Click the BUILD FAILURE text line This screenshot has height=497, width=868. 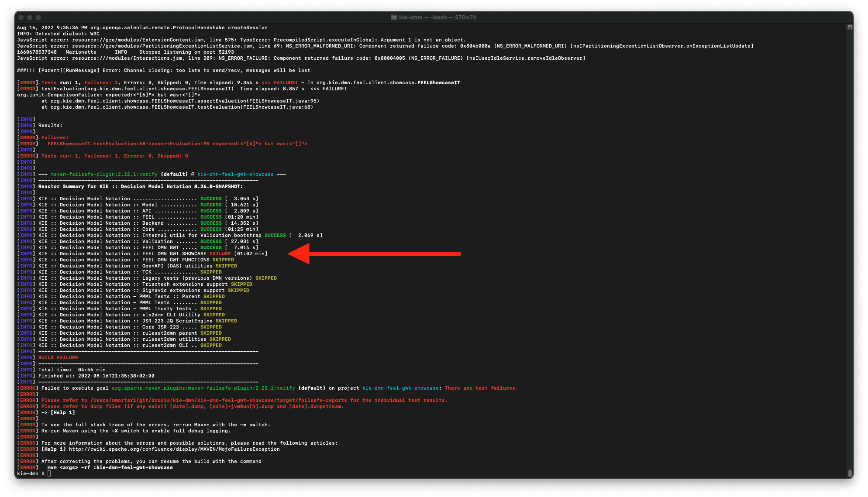coord(58,357)
